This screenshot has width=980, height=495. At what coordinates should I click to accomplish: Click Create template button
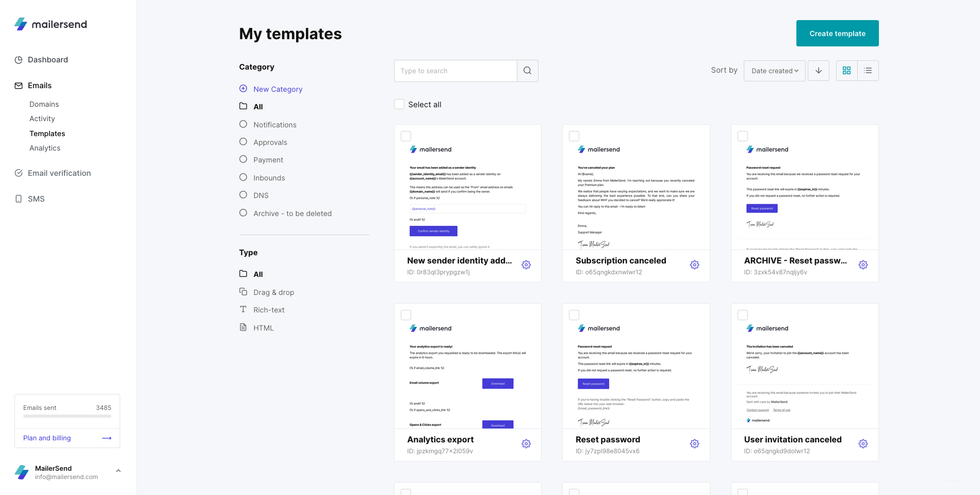coord(837,34)
